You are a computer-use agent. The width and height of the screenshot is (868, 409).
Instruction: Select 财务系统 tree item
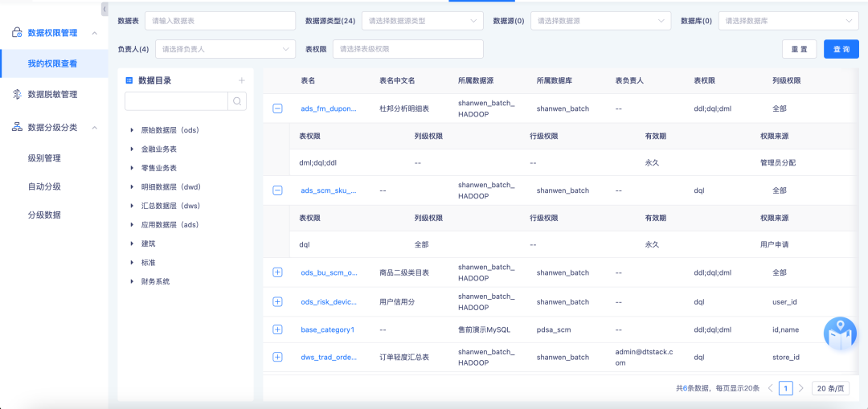(x=156, y=281)
